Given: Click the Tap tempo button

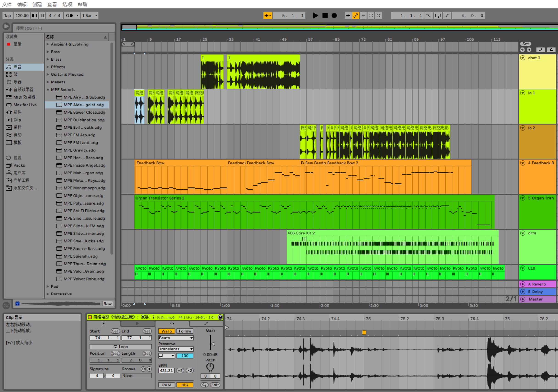Looking at the screenshot, I should point(8,16).
